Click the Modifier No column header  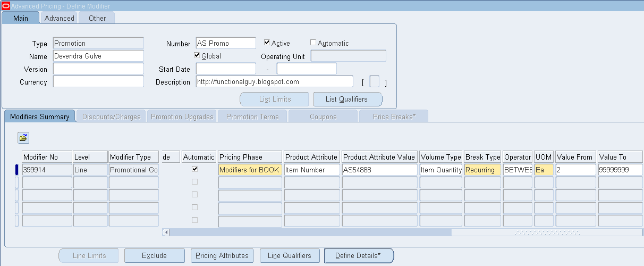tap(47, 157)
